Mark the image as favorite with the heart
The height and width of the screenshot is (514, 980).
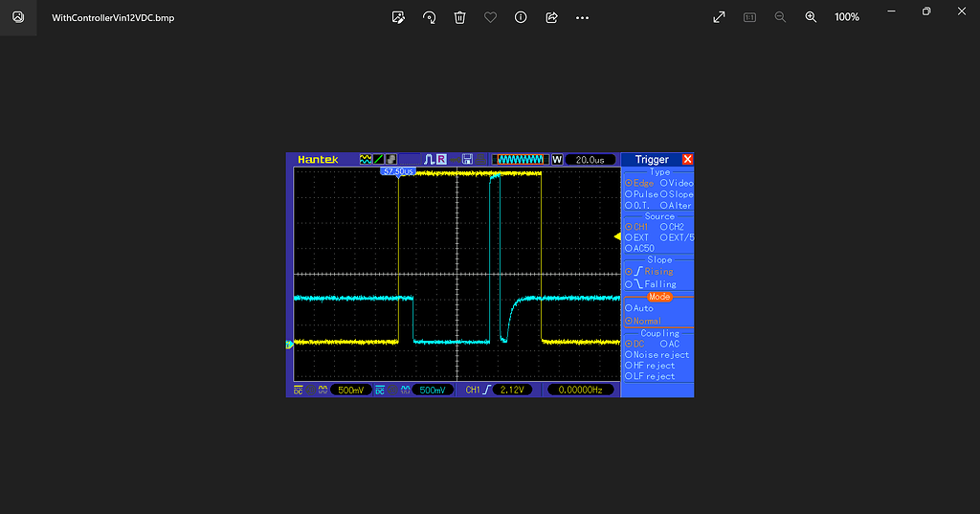click(x=490, y=17)
